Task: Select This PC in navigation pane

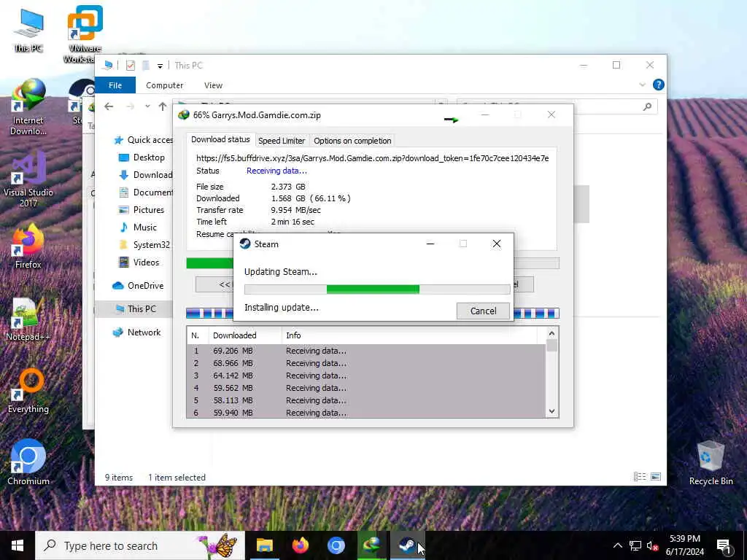Action: coord(136,308)
